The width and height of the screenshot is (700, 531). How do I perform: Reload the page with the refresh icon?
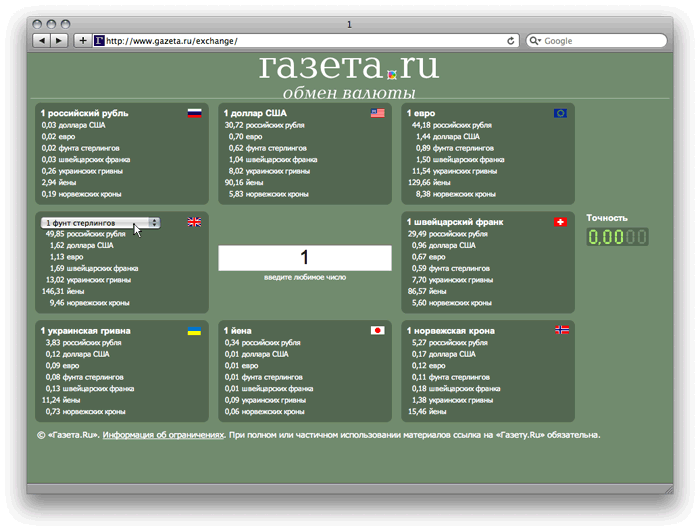pyautogui.click(x=511, y=41)
